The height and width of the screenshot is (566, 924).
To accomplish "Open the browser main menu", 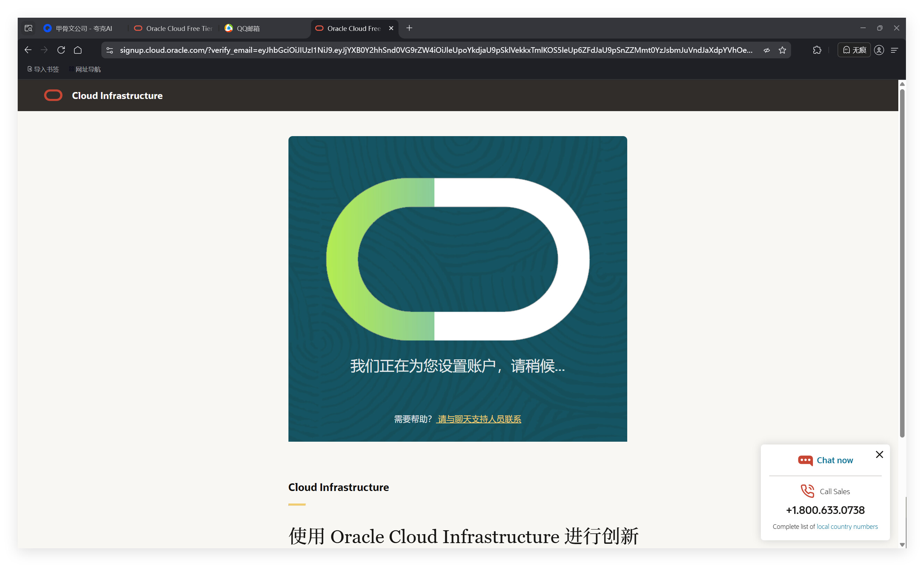I will tap(895, 50).
